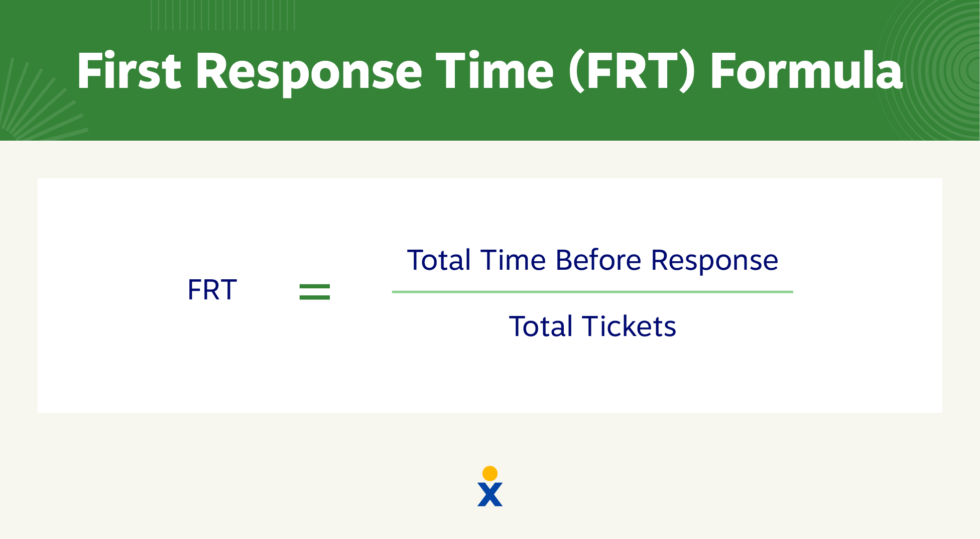
Task: Click the word "Time" in the numerator
Action: (513, 260)
